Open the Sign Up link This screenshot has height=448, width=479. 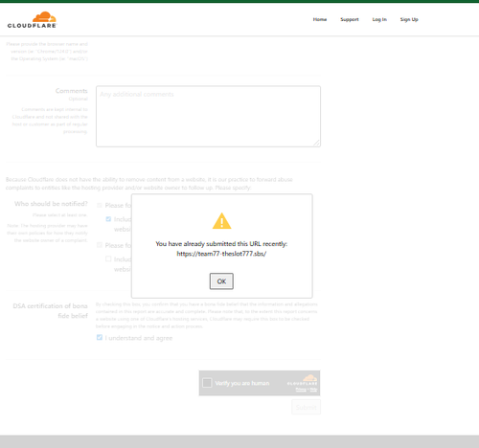click(x=409, y=19)
